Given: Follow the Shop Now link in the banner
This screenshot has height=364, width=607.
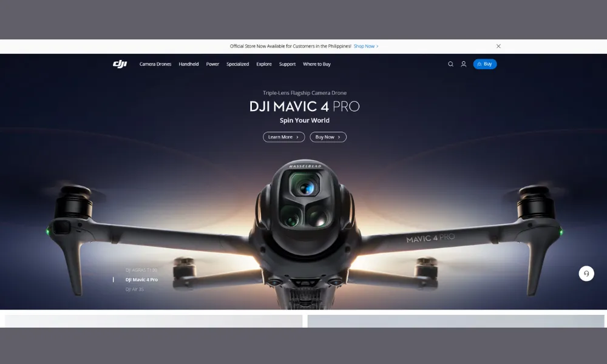Looking at the screenshot, I should pyautogui.click(x=365, y=46).
